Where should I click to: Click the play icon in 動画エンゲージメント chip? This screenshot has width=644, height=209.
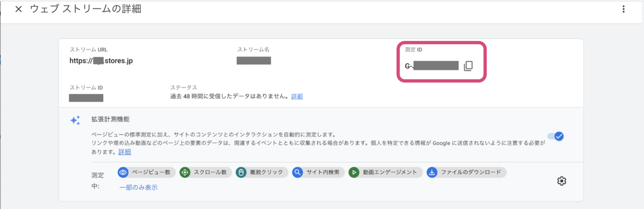354,172
